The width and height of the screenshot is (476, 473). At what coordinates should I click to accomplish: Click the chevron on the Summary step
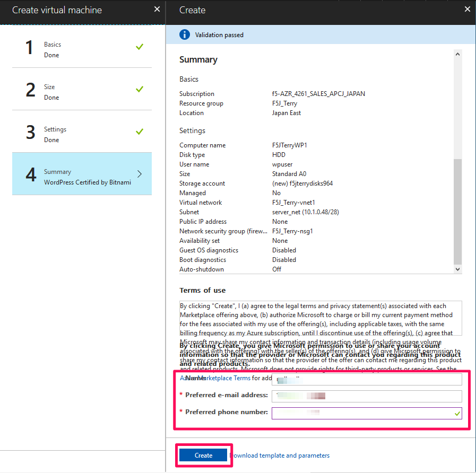point(140,174)
